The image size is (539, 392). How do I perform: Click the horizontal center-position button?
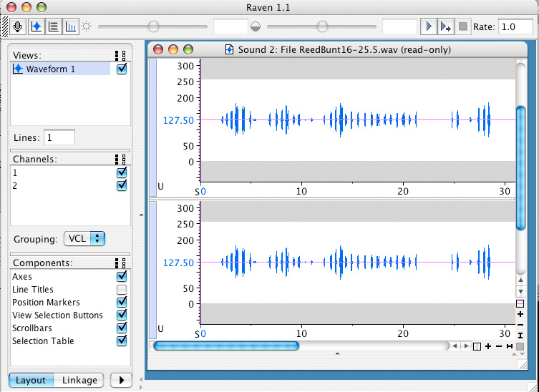[x=477, y=346]
